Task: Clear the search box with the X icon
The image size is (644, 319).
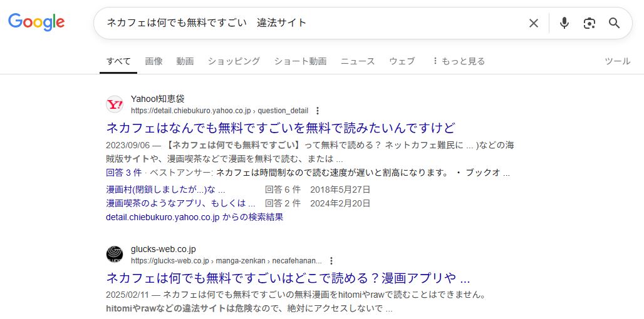Action: [x=534, y=23]
